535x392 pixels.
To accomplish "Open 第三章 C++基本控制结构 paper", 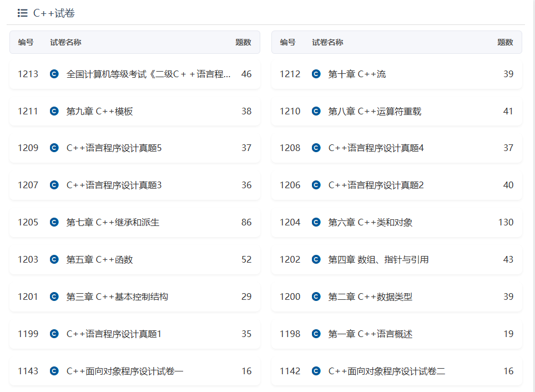I will (x=117, y=296).
